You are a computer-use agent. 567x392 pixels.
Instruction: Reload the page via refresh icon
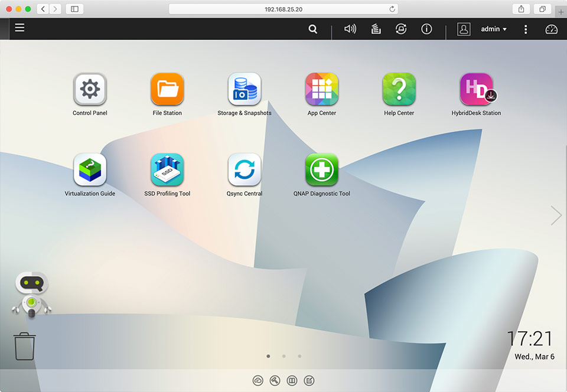(x=392, y=9)
